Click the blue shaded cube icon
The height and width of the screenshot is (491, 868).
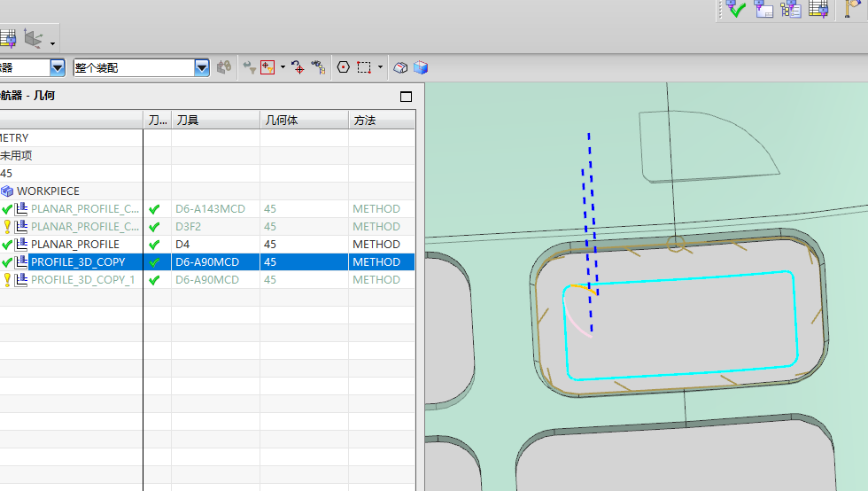coord(421,67)
